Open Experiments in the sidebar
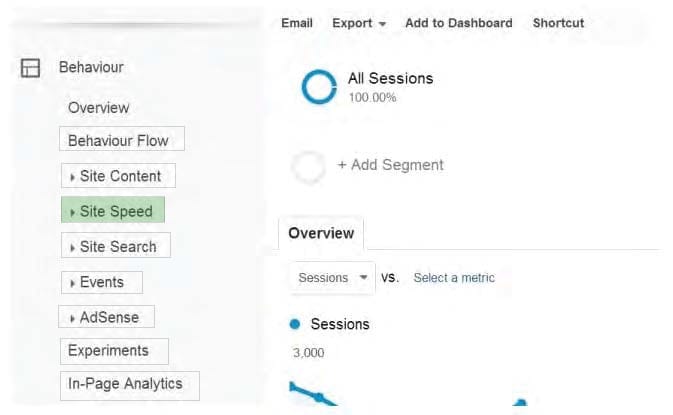 point(114,351)
